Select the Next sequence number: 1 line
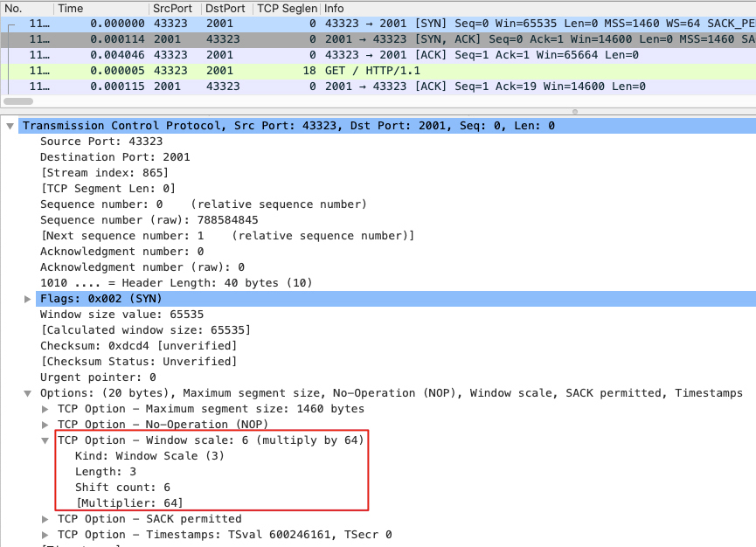The width and height of the screenshot is (756, 547). [x=227, y=236]
